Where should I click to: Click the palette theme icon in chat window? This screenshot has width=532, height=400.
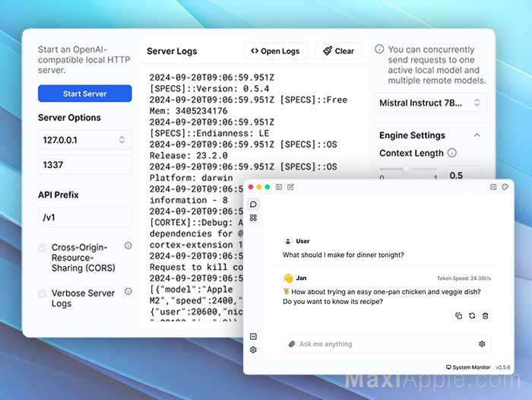click(x=505, y=187)
